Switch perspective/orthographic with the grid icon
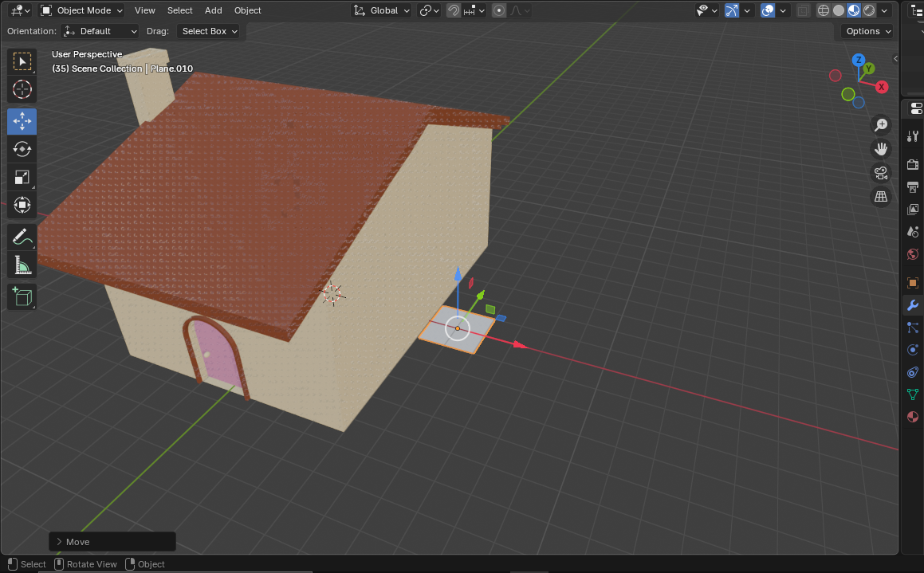 click(x=881, y=197)
